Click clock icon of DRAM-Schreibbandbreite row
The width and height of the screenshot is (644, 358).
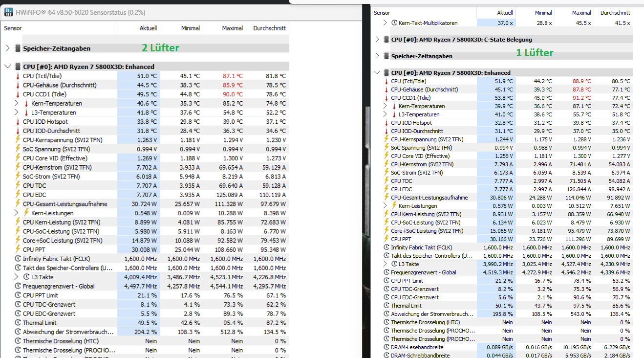pyautogui.click(x=386, y=355)
